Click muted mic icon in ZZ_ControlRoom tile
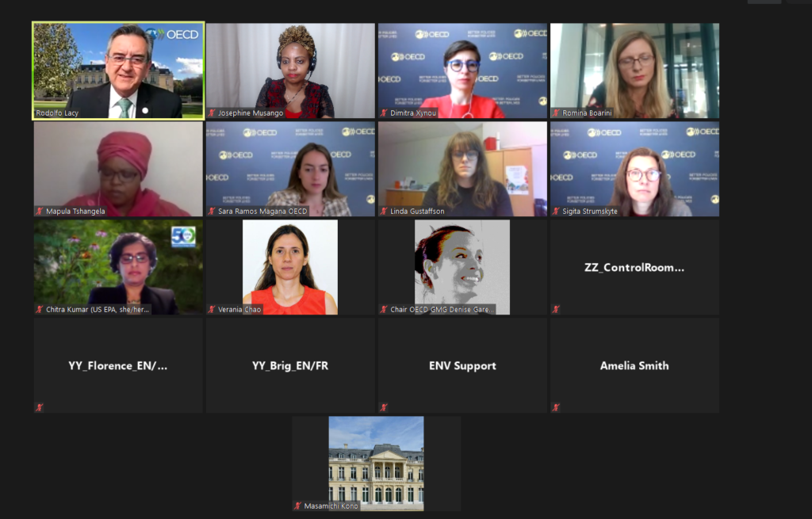This screenshot has height=519, width=812. pos(556,310)
